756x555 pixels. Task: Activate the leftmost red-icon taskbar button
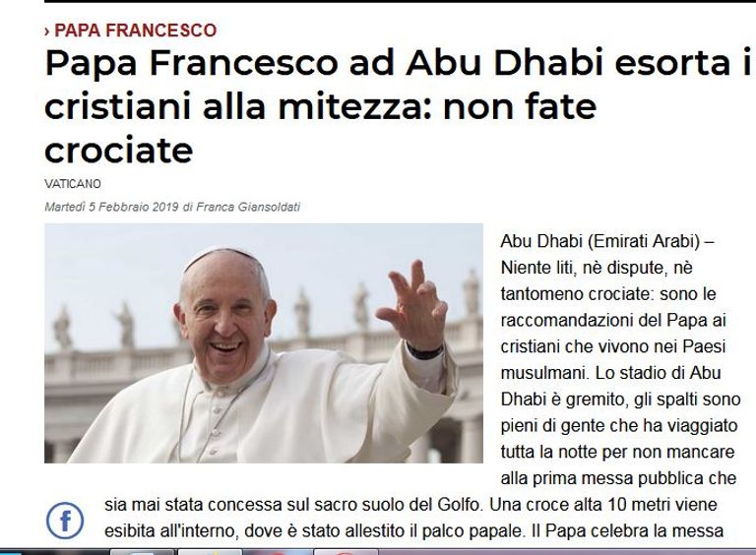(x=278, y=552)
